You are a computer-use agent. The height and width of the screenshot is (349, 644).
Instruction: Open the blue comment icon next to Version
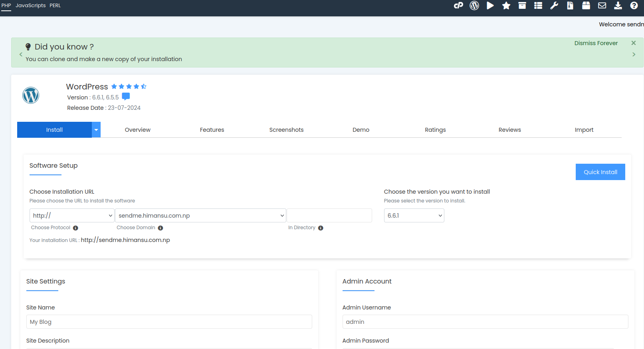126,97
